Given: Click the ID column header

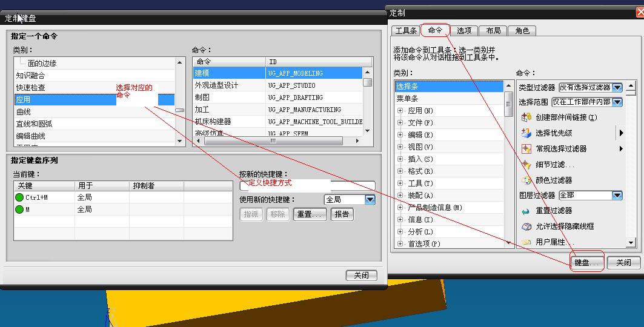Looking at the screenshot, I should [319, 62].
